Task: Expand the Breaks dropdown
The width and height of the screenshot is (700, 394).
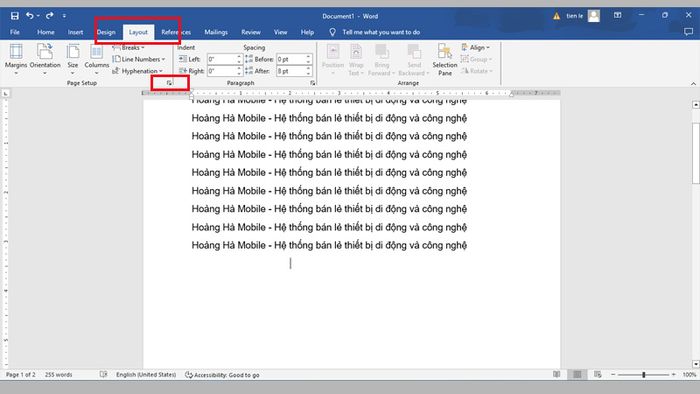Action: [129, 47]
